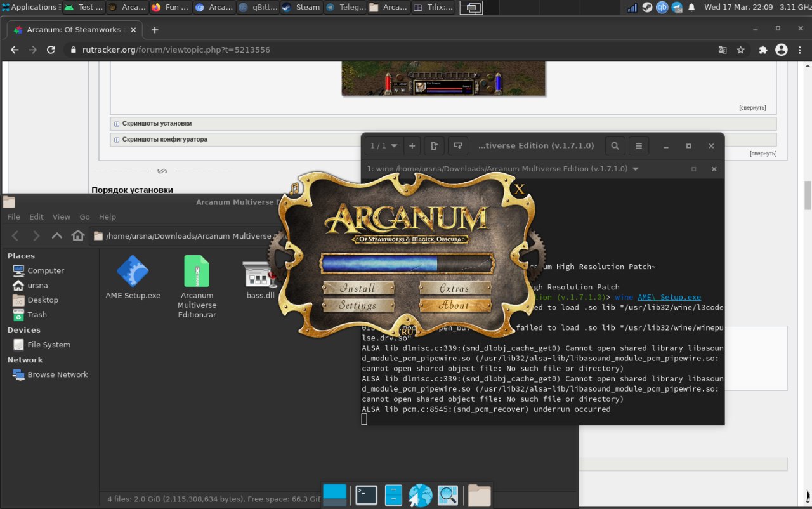Open the terminal session switcher 1/1 dropdown
812x509 pixels.
[384, 146]
